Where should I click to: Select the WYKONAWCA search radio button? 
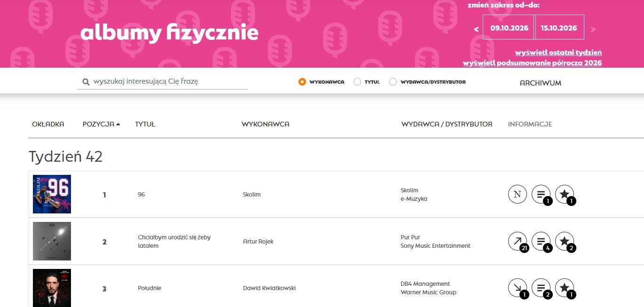(x=302, y=82)
